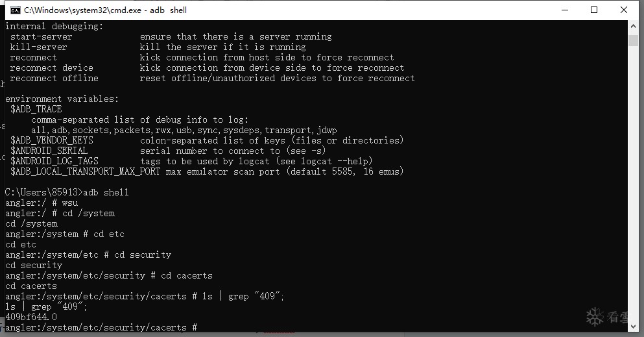Click the 'kill-server' command entry
This screenshot has width=644, height=337.
[x=39, y=47]
